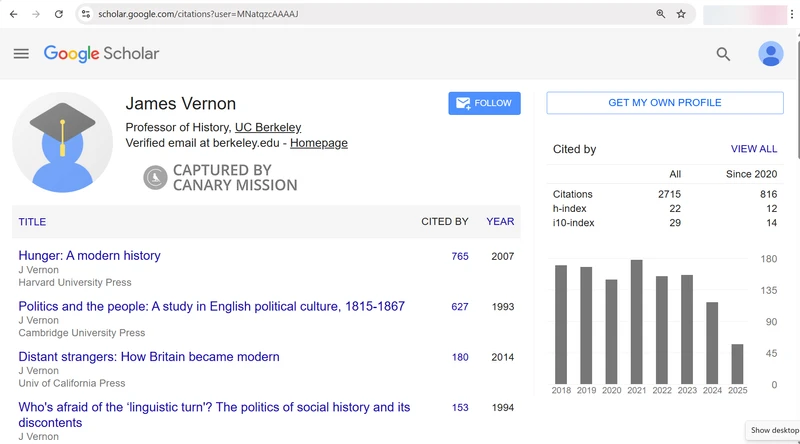Image resolution: width=800 pixels, height=444 pixels.
Task: Open Scholar search with the magnifier icon
Action: (723, 54)
